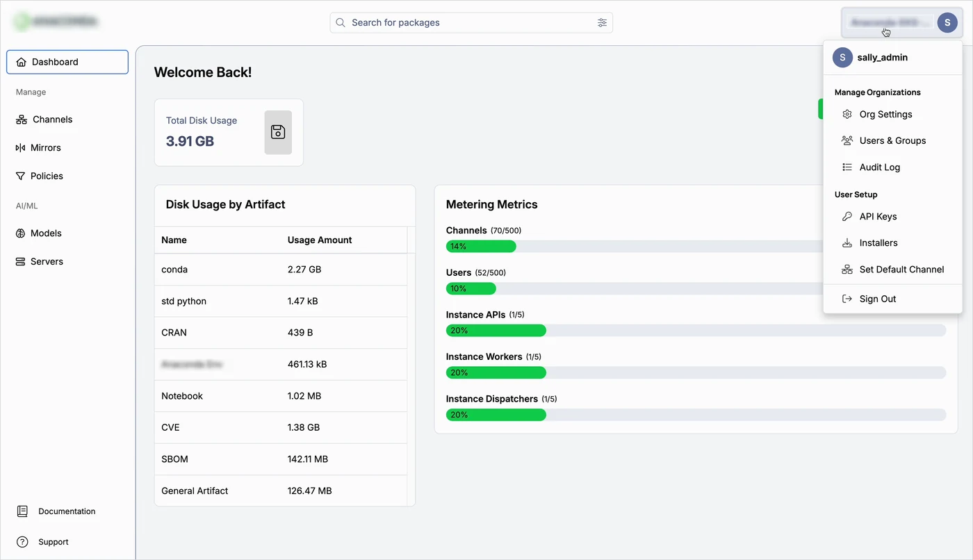
Task: Click the search magnifier icon
Action: point(341,23)
